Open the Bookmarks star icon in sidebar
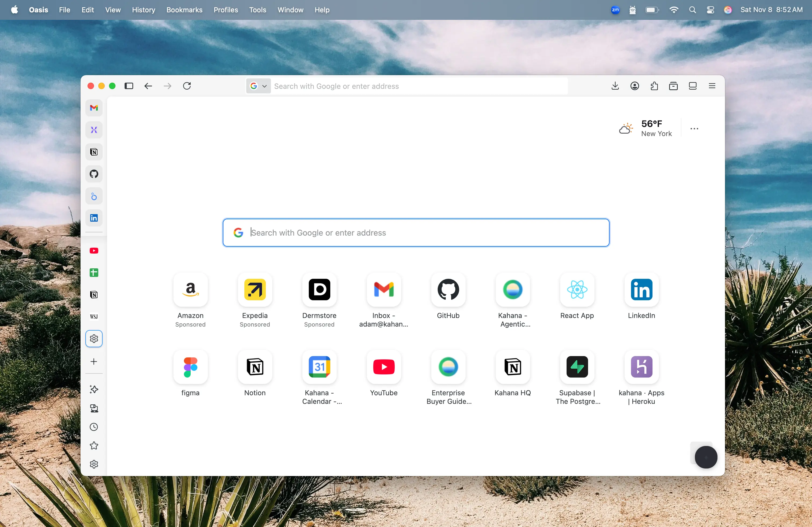 [93, 445]
